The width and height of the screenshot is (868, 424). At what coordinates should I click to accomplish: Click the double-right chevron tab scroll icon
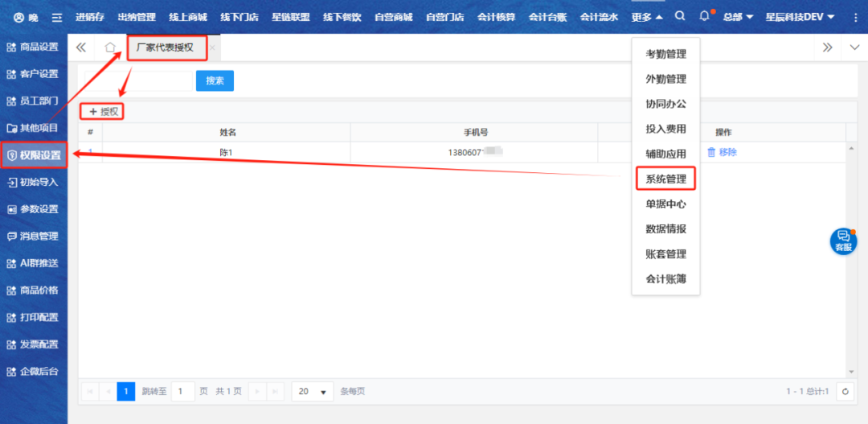coord(828,47)
